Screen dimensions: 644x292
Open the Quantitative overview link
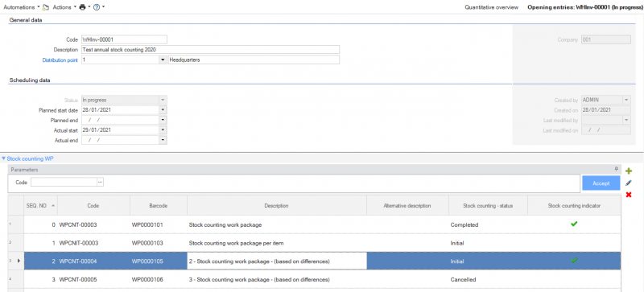pos(491,7)
